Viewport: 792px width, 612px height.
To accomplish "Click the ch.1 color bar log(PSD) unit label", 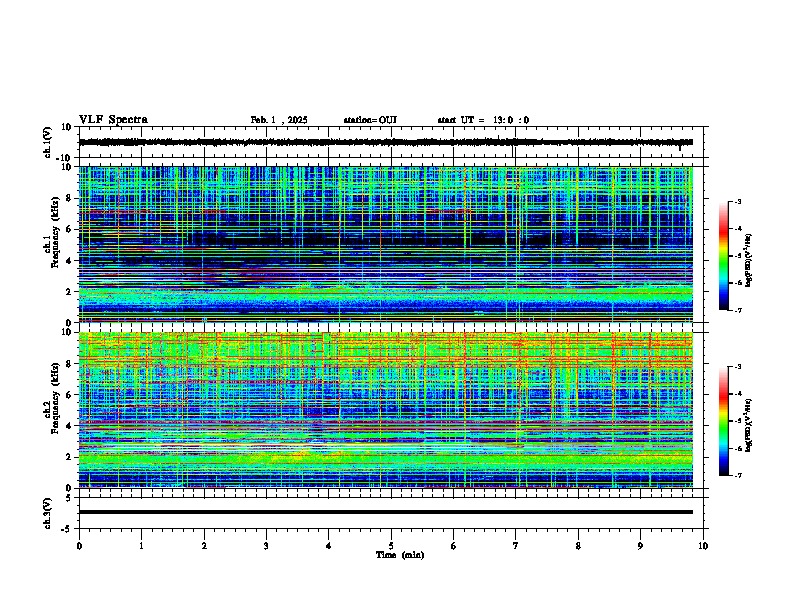I will click(x=748, y=261).
